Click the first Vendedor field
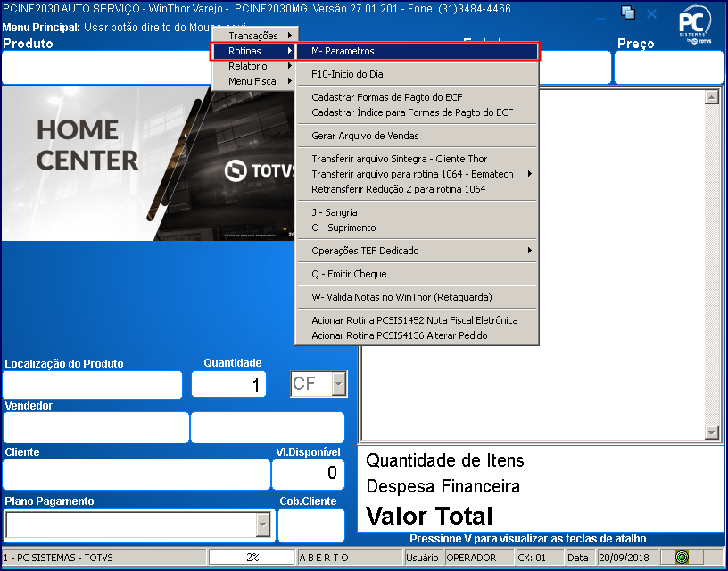This screenshot has height=571, width=728. [x=96, y=427]
